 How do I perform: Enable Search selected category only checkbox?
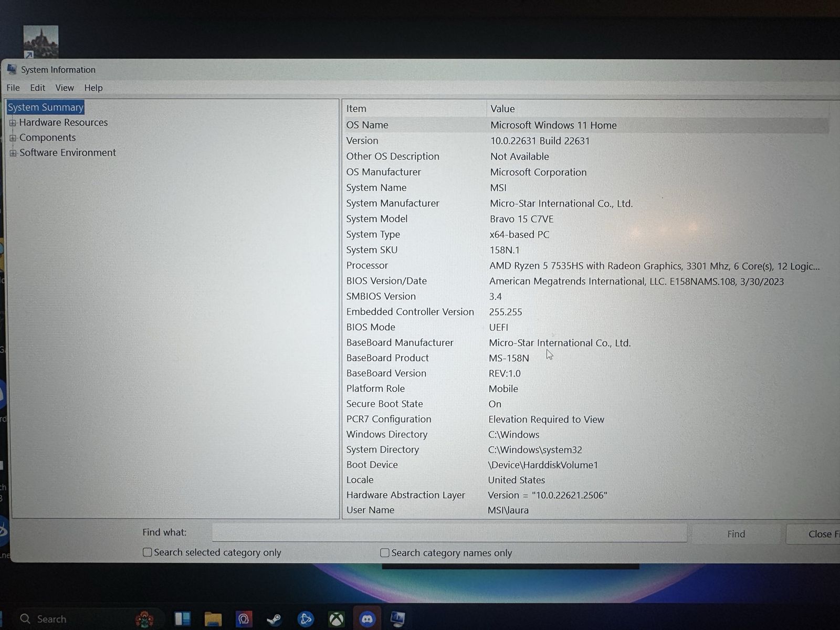[x=148, y=552]
